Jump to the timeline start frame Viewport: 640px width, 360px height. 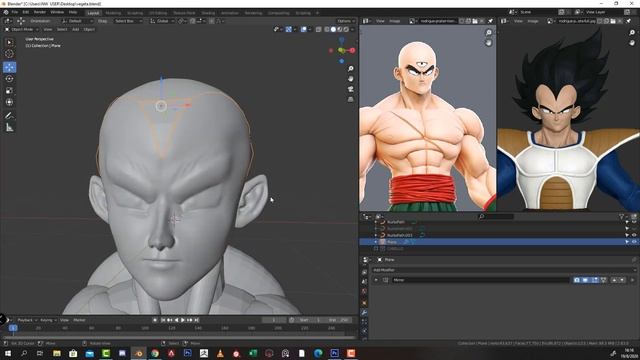click(163, 320)
